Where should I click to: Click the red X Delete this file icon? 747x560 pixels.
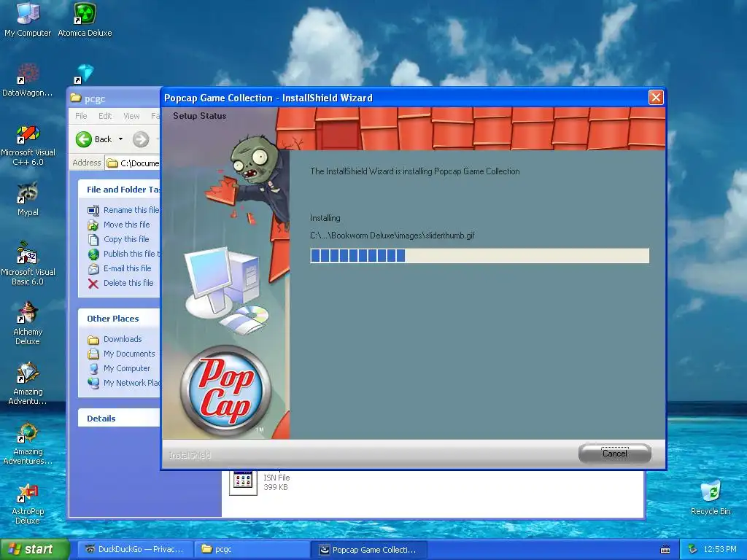[93, 284]
